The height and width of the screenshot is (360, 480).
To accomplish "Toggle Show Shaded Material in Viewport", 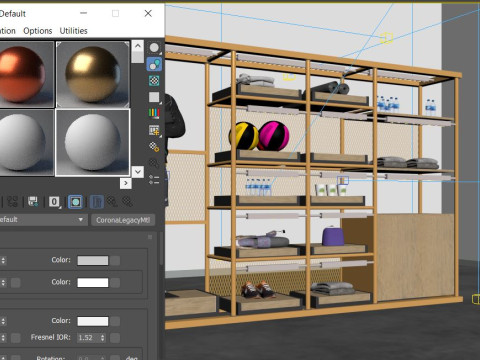I will pos(75,202).
